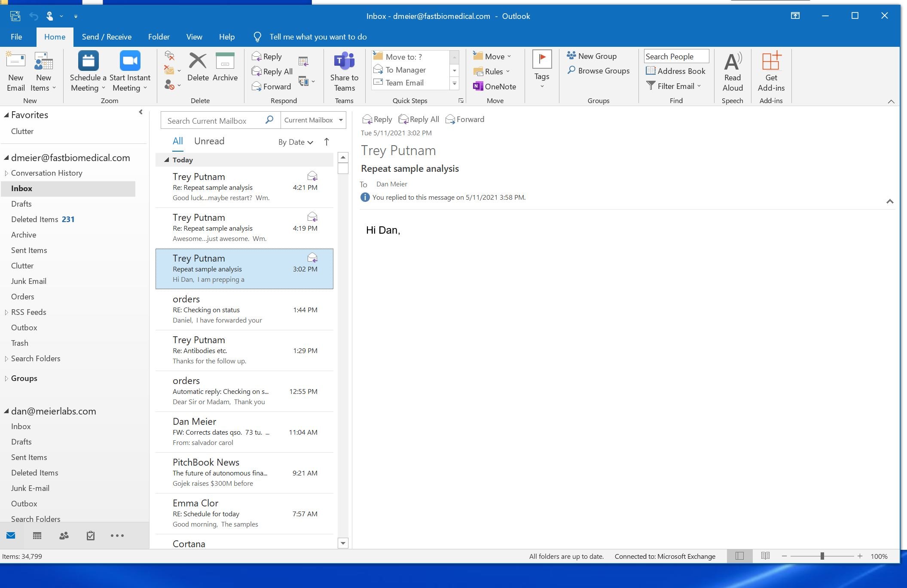This screenshot has height=588, width=907.
Task: Expand the Groups section in sidebar
Action: [x=6, y=378]
